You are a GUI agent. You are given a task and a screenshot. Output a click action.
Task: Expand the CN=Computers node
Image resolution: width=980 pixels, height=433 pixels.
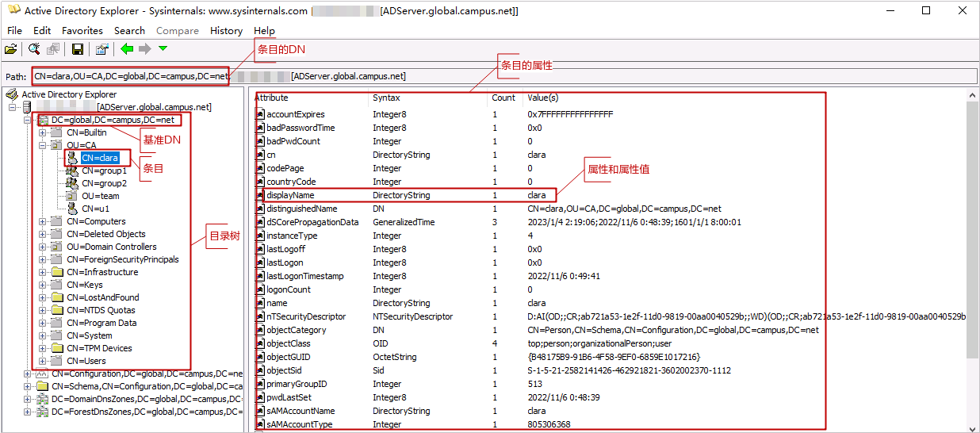point(43,222)
